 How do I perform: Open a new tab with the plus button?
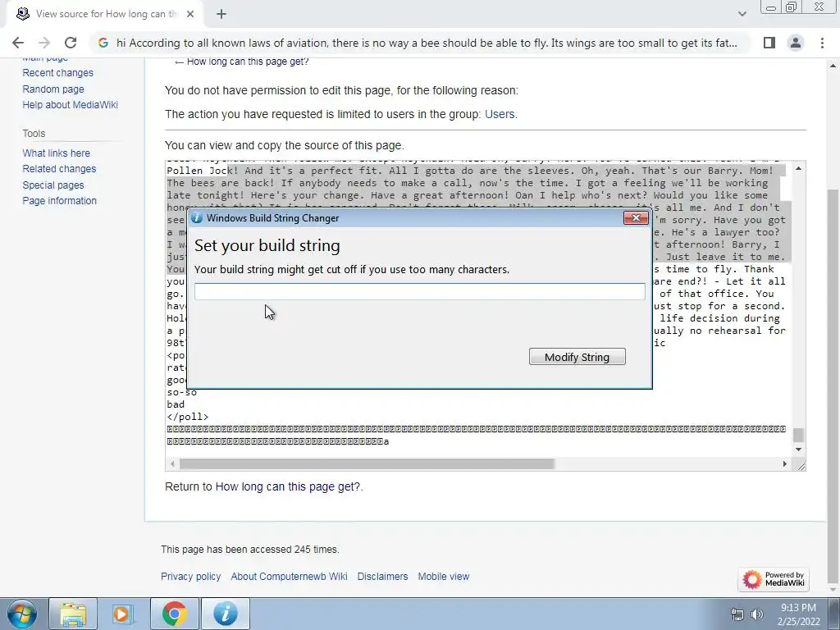[x=221, y=15]
